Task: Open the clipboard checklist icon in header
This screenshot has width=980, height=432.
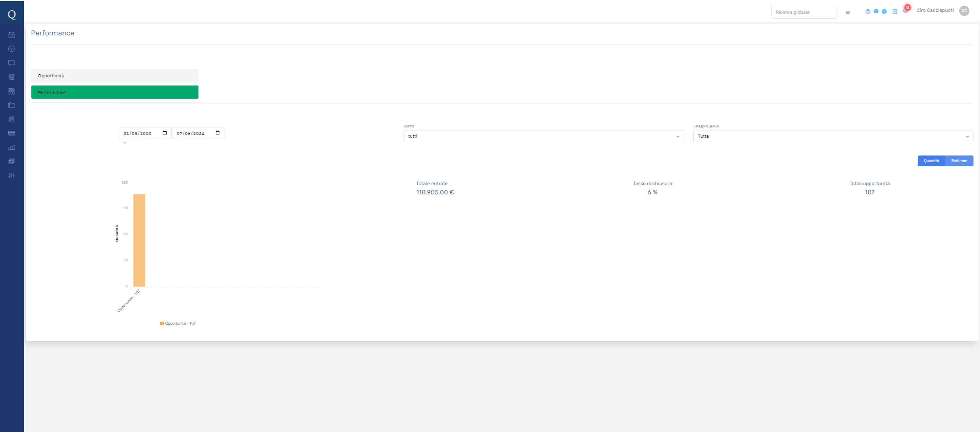Action: pos(895,11)
